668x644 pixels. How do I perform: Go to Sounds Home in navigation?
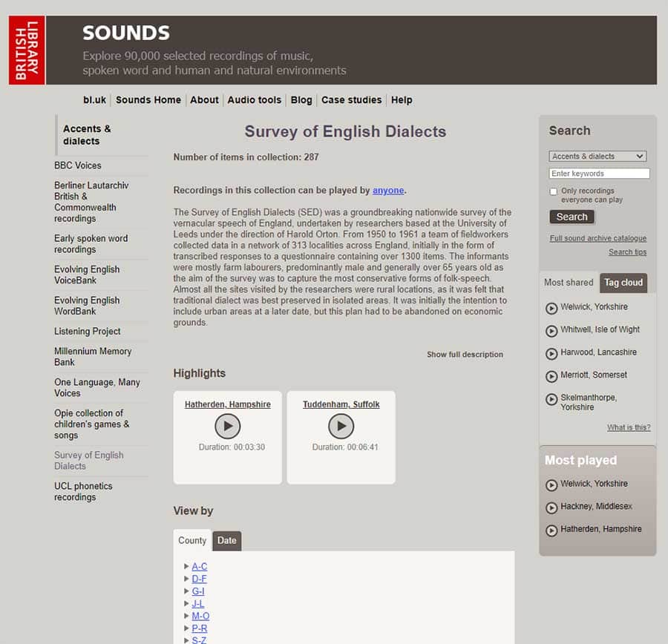[148, 100]
